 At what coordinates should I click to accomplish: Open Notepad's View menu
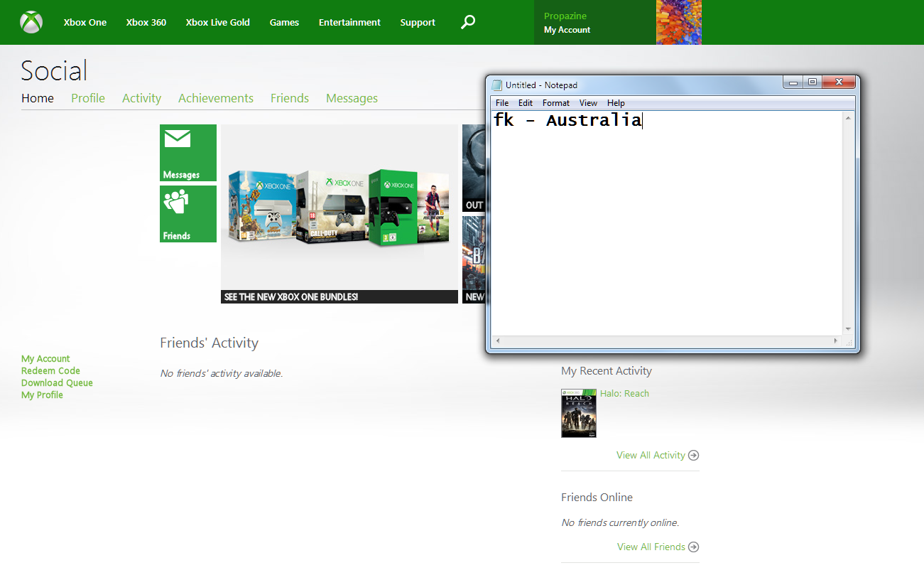coord(589,103)
